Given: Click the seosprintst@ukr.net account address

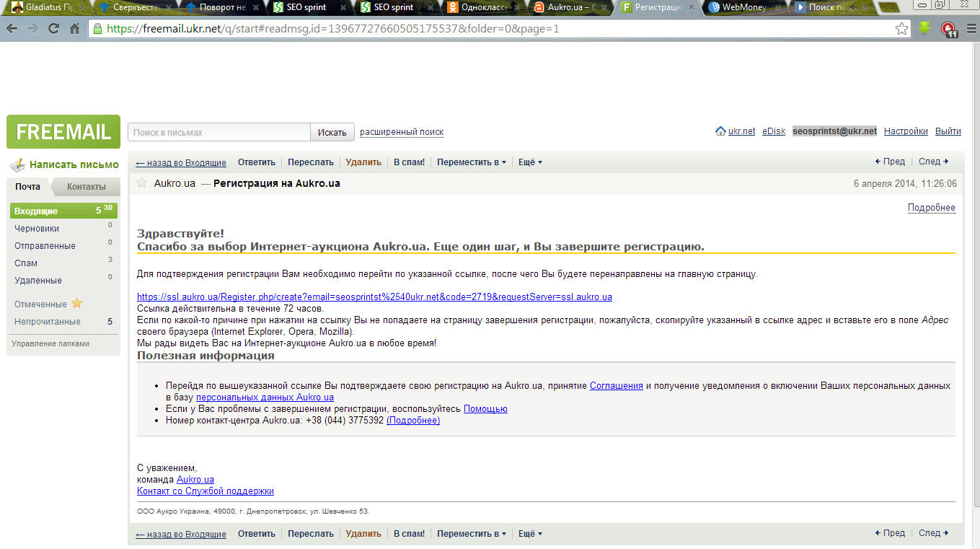Looking at the screenshot, I should point(834,131).
